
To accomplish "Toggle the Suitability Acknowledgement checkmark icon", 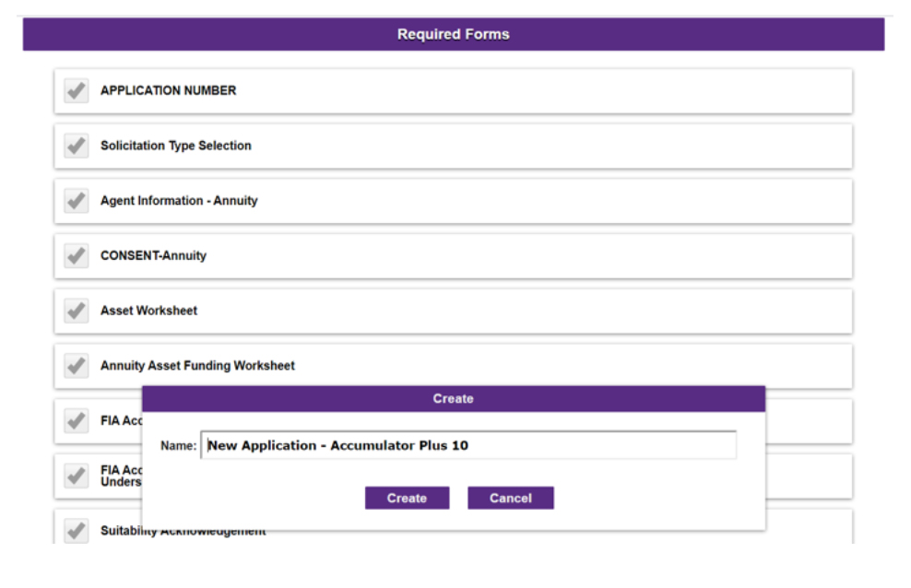I will coord(76,529).
